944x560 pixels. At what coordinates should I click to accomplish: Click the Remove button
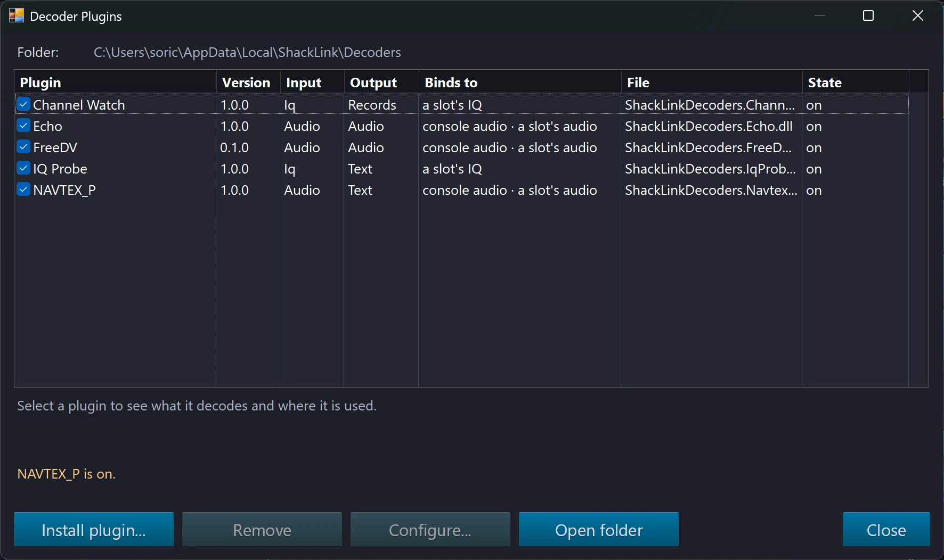(262, 530)
